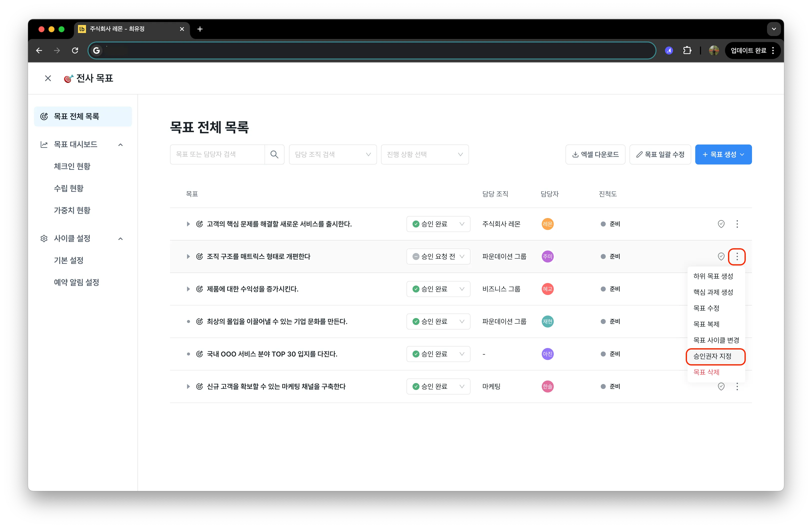Image resolution: width=812 pixels, height=528 pixels.
Task: Reload the page with the refresh icon
Action: click(x=75, y=50)
